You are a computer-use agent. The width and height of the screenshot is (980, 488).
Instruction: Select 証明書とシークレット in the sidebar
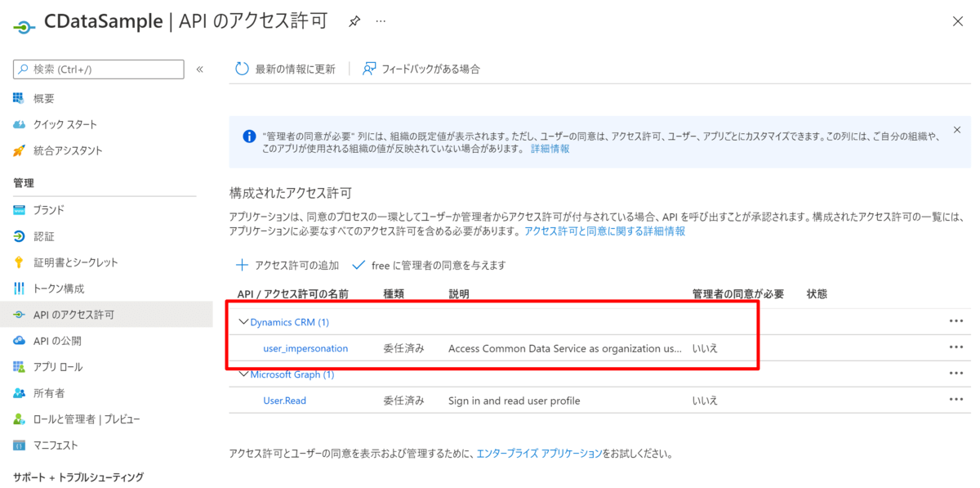click(75, 262)
